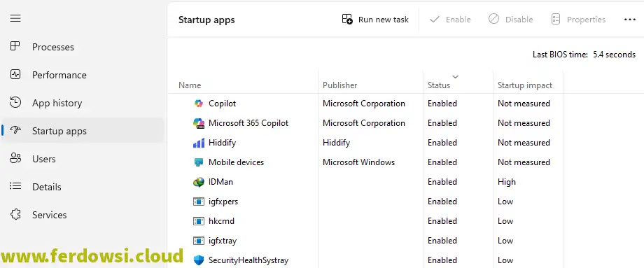Click the Properties toolbar icon
The height and width of the screenshot is (268, 644).
tap(555, 20)
